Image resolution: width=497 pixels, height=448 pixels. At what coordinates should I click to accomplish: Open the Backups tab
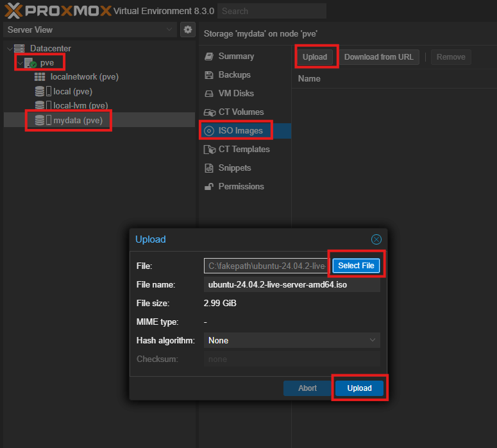coord(245,75)
